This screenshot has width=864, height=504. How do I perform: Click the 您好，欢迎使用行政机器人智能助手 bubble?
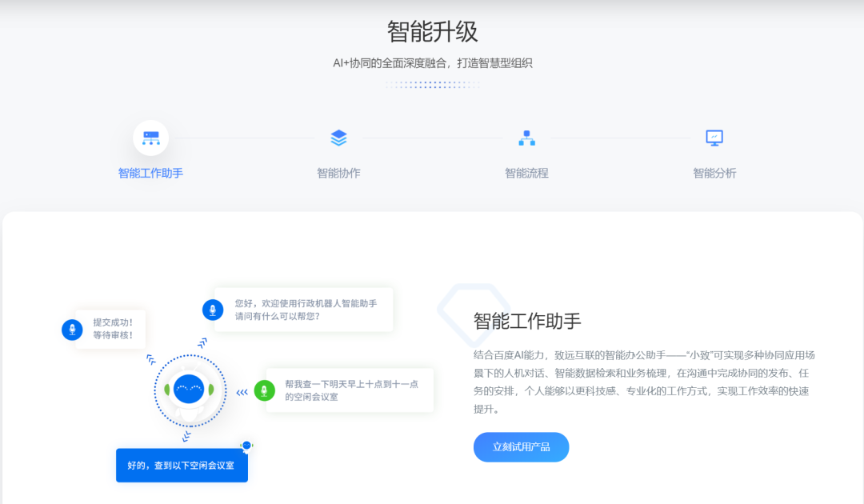tap(304, 310)
